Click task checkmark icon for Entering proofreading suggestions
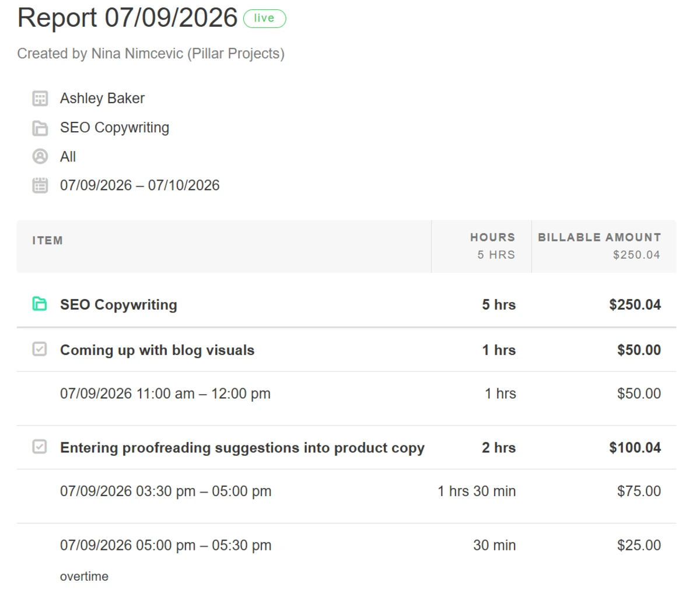Viewport: 700px width, 590px height. [x=40, y=447]
